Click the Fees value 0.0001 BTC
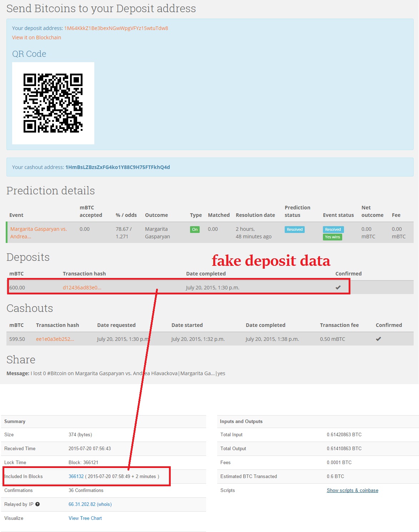 [x=339, y=462]
